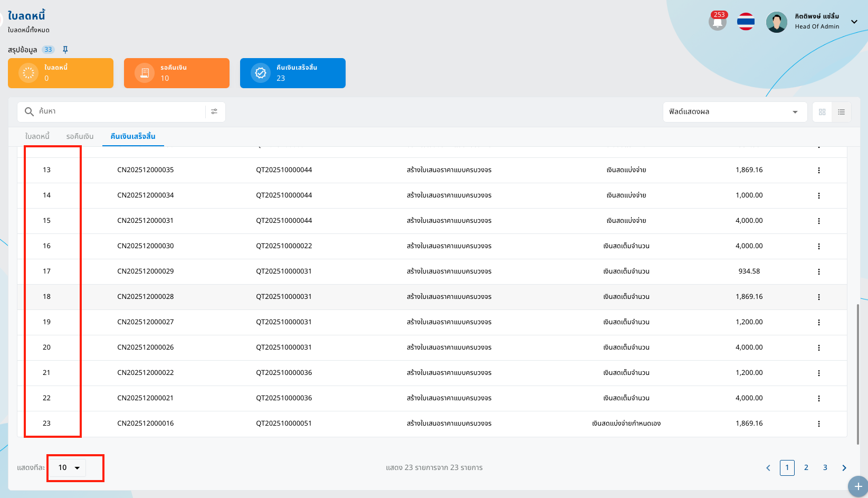This screenshot has height=498, width=868.
Task: Open actions menu for CN202512000016
Action: tap(818, 424)
